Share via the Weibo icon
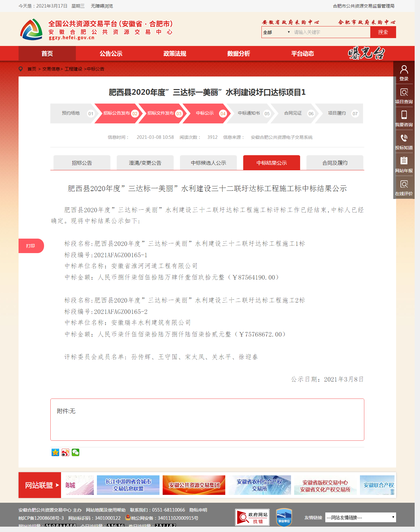 coord(65,452)
